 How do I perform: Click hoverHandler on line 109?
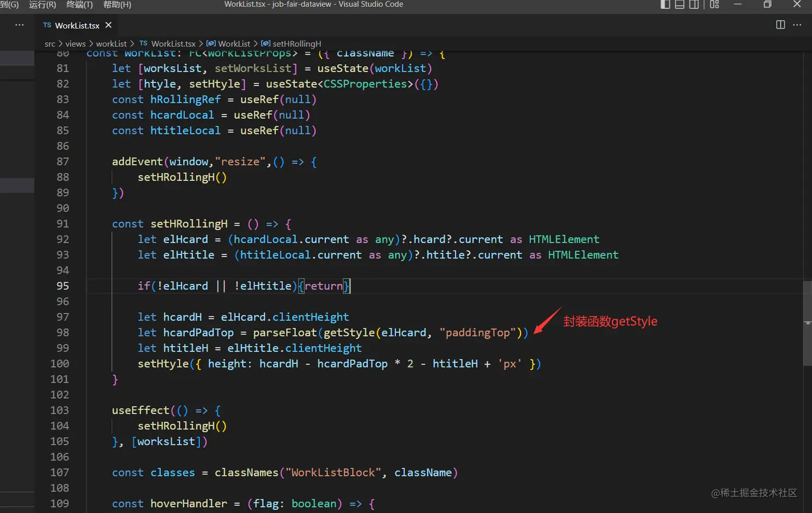[189, 504]
